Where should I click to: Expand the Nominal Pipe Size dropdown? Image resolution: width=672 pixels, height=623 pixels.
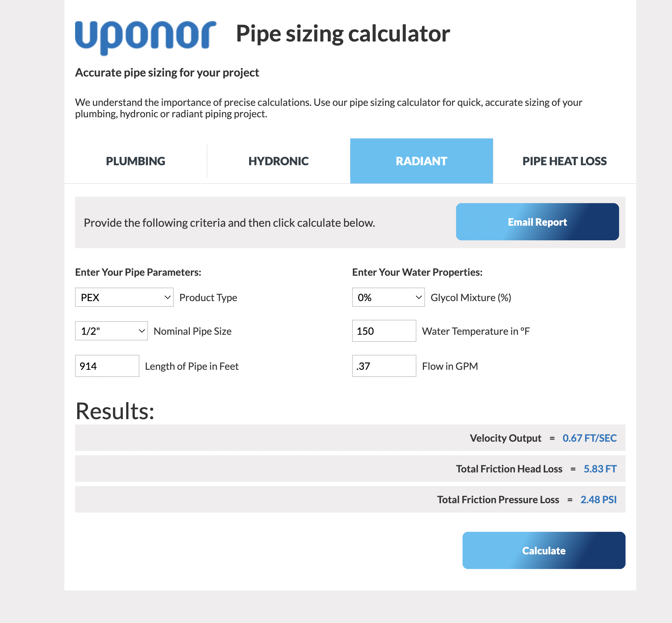(112, 331)
